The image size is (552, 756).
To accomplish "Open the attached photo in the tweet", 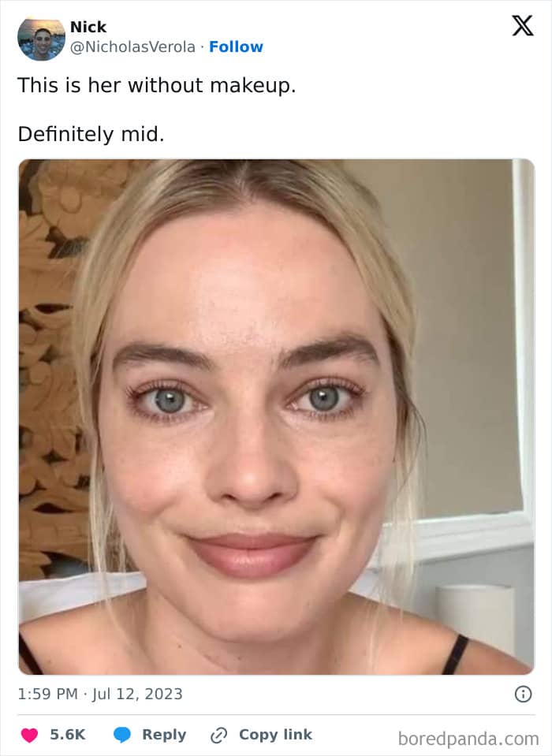I will (x=276, y=416).
